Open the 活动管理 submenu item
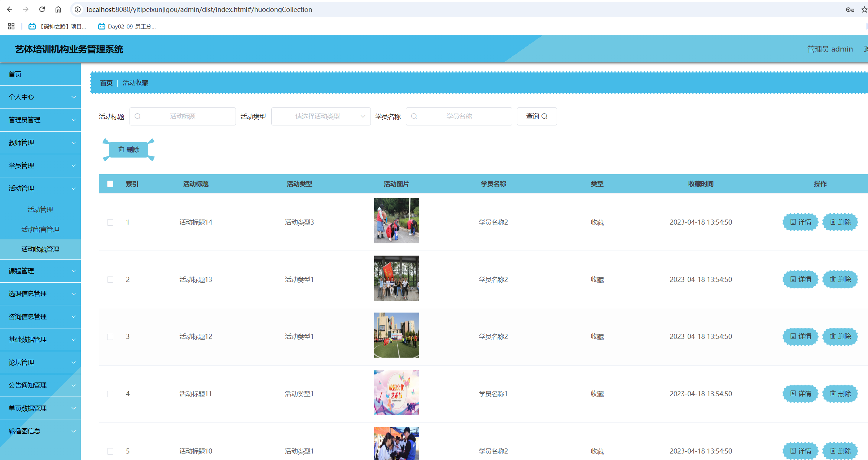The height and width of the screenshot is (460, 868). coord(40,210)
